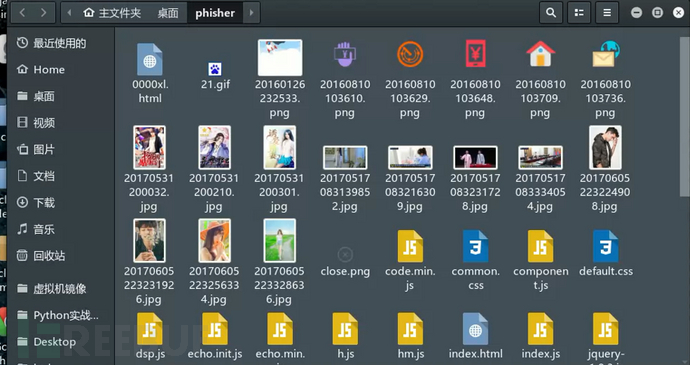Open Home in the sidebar
The image size is (690, 365).
coord(61,70)
